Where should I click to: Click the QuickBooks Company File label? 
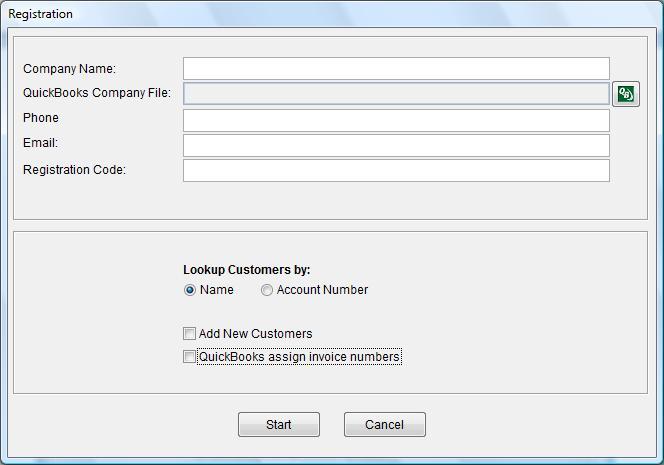tap(97, 93)
